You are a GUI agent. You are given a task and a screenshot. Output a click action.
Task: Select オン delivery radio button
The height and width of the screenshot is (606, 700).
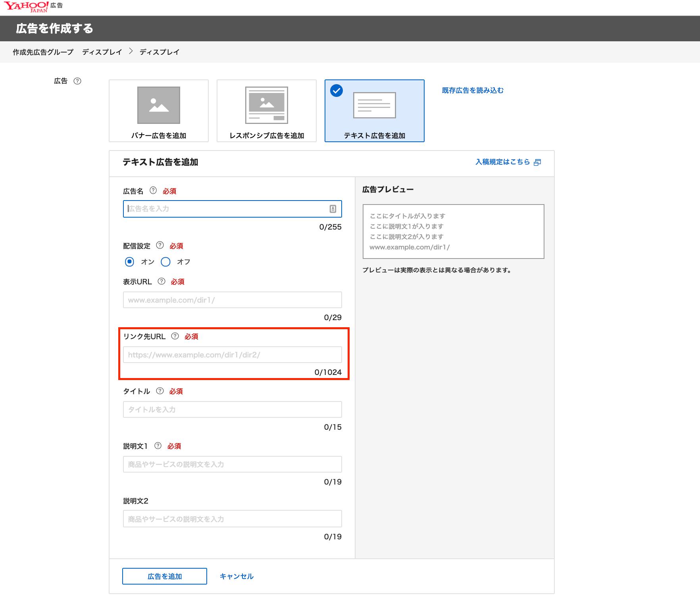(x=129, y=262)
